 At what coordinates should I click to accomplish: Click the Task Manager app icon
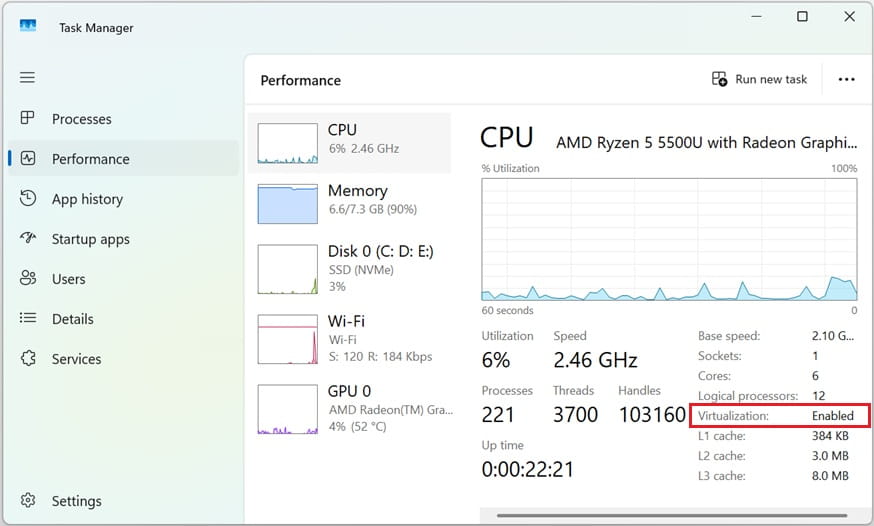coord(28,26)
